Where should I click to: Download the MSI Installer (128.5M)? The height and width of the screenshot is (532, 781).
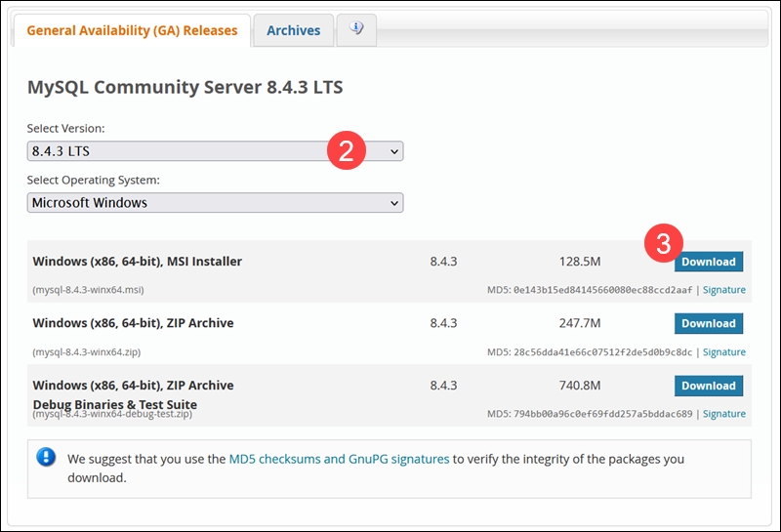[x=709, y=262]
